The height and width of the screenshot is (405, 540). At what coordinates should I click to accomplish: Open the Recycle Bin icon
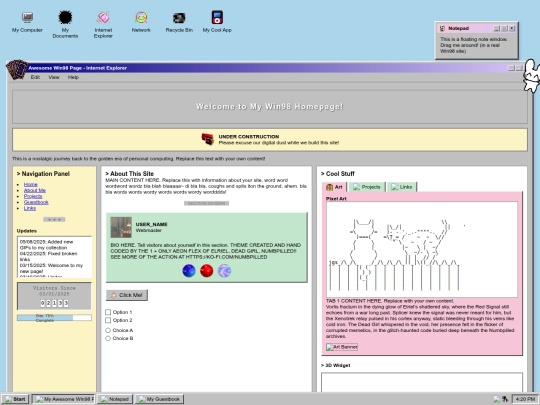[x=179, y=22]
